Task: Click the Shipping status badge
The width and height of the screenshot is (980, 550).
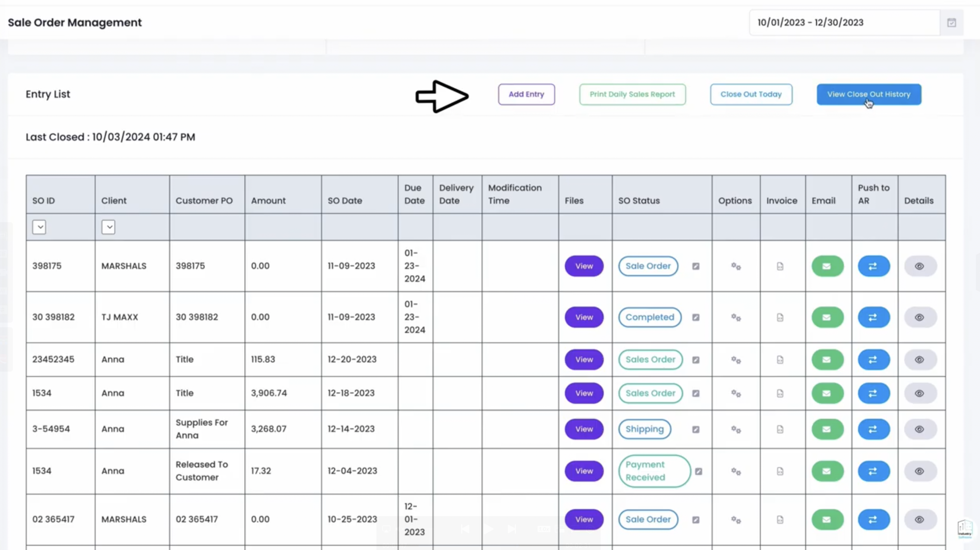Action: (x=644, y=429)
